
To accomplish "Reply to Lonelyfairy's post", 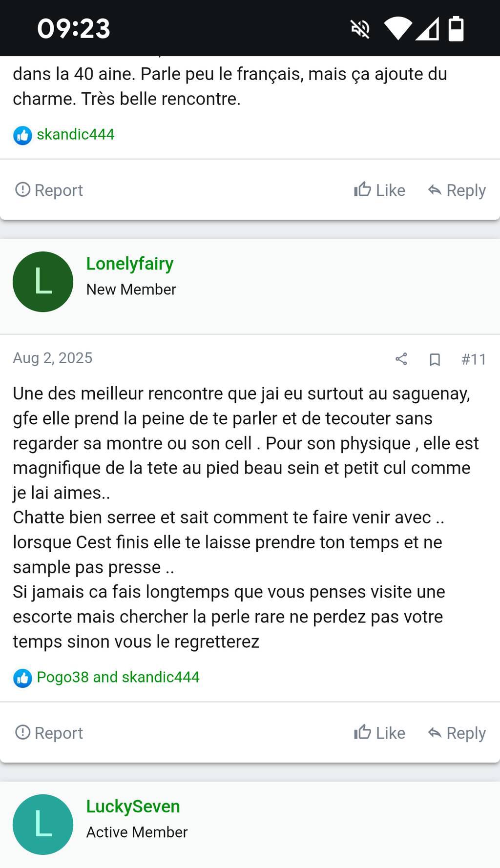I will (457, 733).
